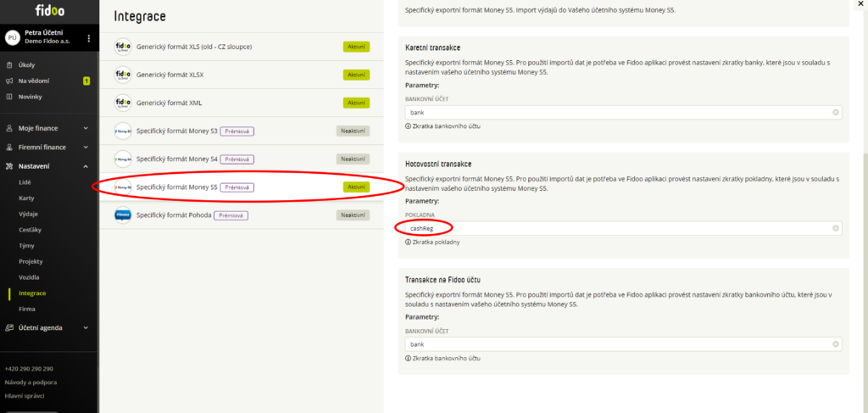Close the detail panel with X
Screen dimensions: 868x413
click(861, 4)
